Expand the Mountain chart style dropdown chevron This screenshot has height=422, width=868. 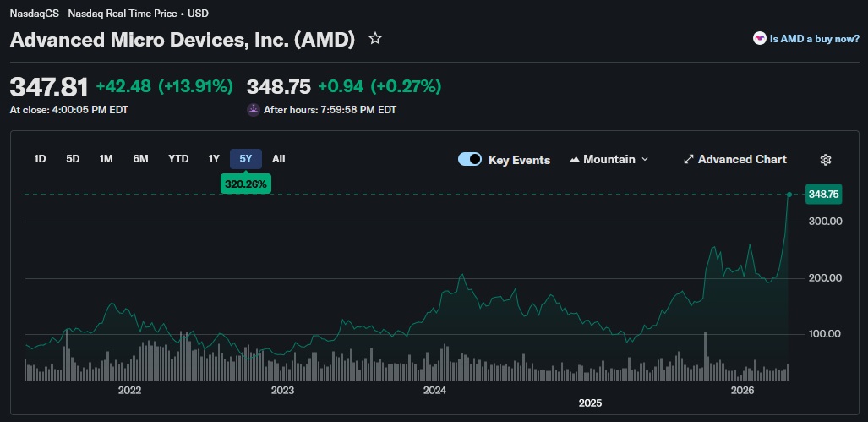coord(645,159)
